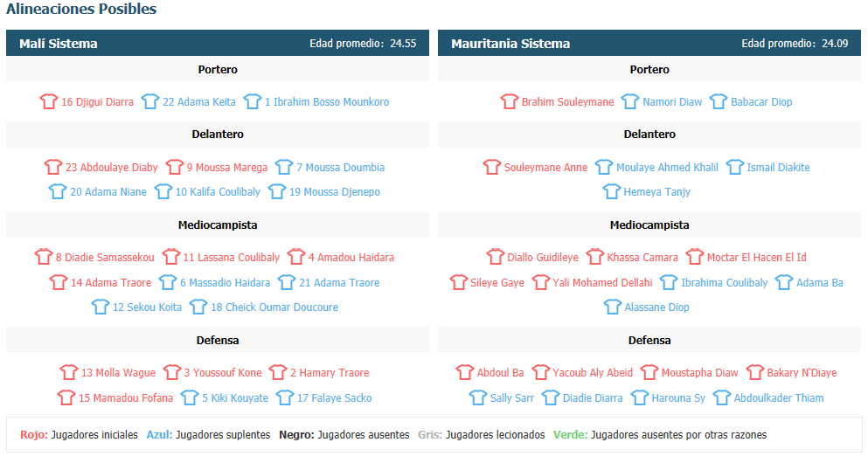Click the red jersey icon beside Souleymane Anne
The height and width of the screenshot is (456, 868).
point(491,167)
